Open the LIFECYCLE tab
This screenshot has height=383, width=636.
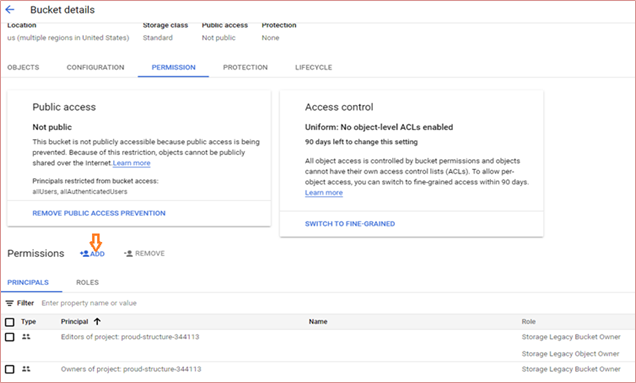[314, 67]
